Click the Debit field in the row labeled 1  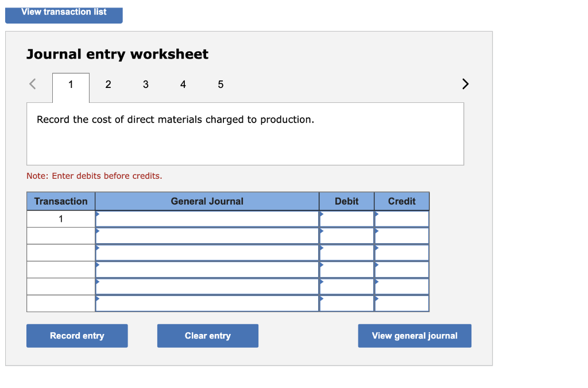[346, 219]
